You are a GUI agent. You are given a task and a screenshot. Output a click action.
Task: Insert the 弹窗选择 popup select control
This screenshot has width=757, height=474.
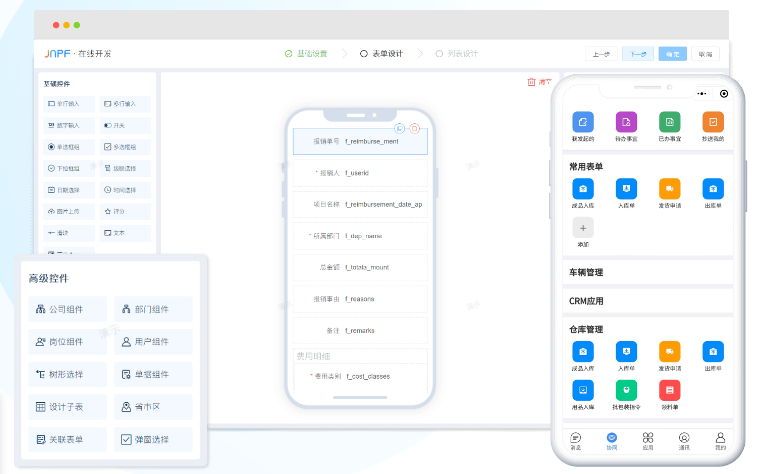click(153, 440)
